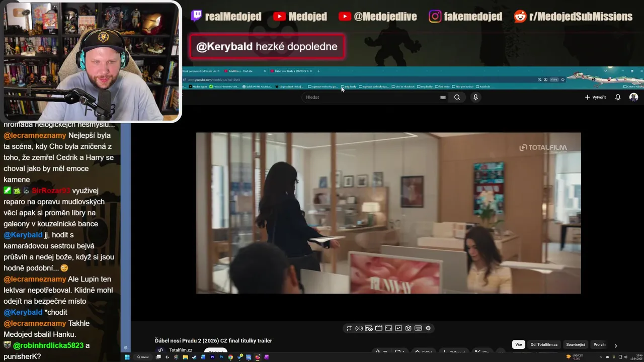Show more filter chips with right arrow
Viewport: 644px width, 362px height.
point(615,345)
